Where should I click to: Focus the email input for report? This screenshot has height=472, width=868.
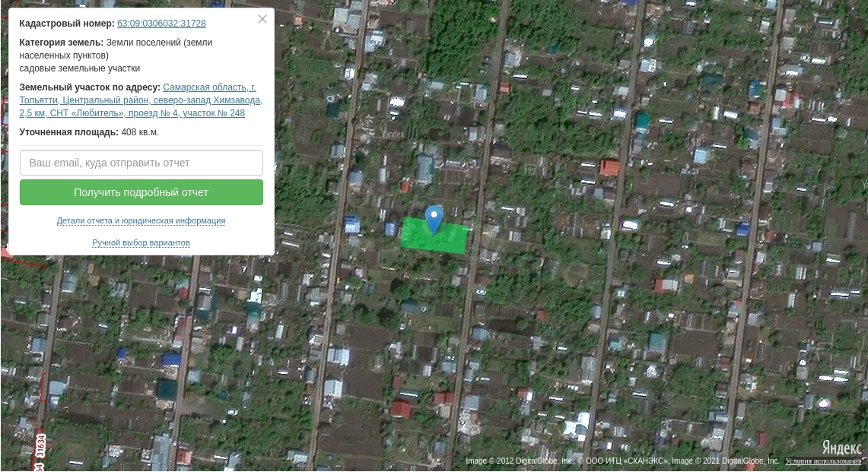coord(141,163)
